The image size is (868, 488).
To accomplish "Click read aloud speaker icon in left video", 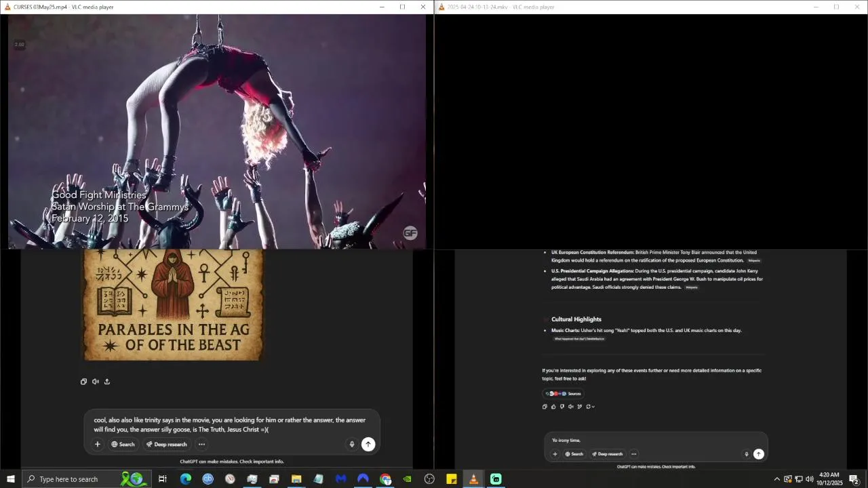I will [x=96, y=382].
